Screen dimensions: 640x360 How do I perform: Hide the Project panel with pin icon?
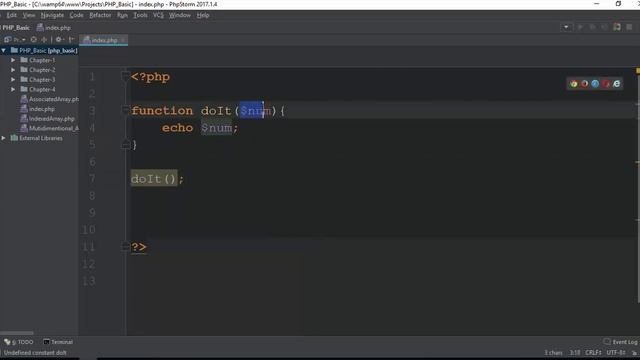[x=71, y=40]
